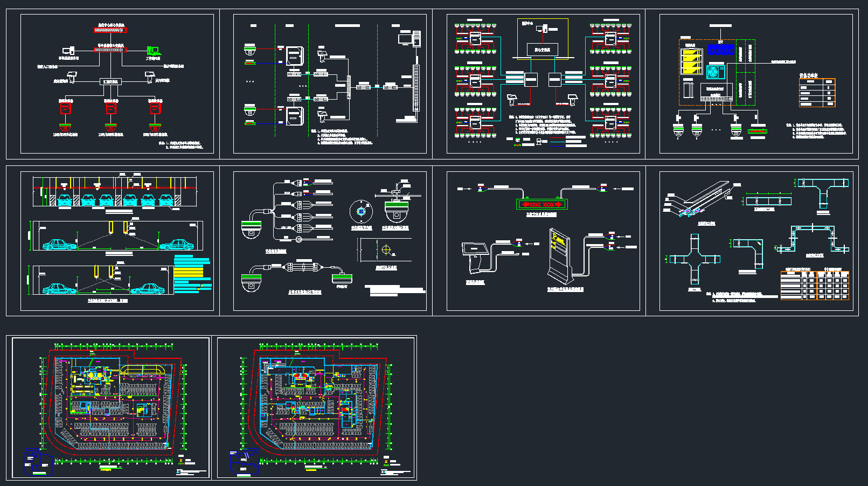Click the cyan cooling fan symbol
This screenshot has width=868, height=486.
pos(714,72)
